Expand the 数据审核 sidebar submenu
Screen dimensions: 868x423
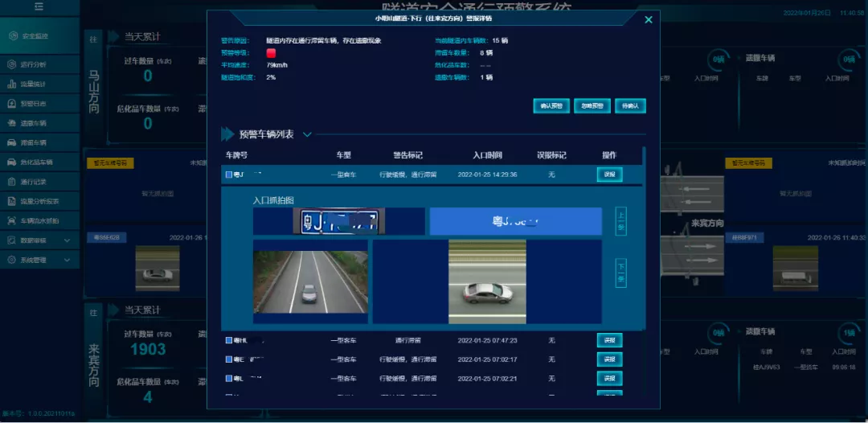[67, 240]
